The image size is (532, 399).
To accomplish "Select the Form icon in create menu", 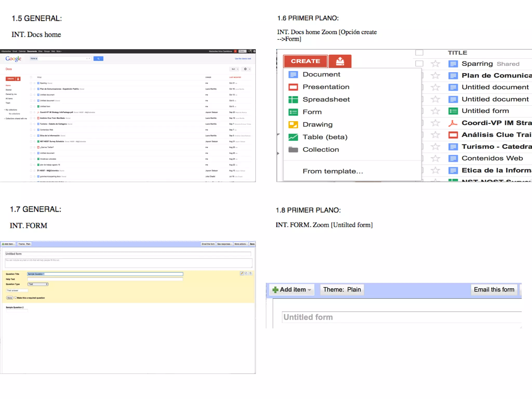I will (x=293, y=112).
